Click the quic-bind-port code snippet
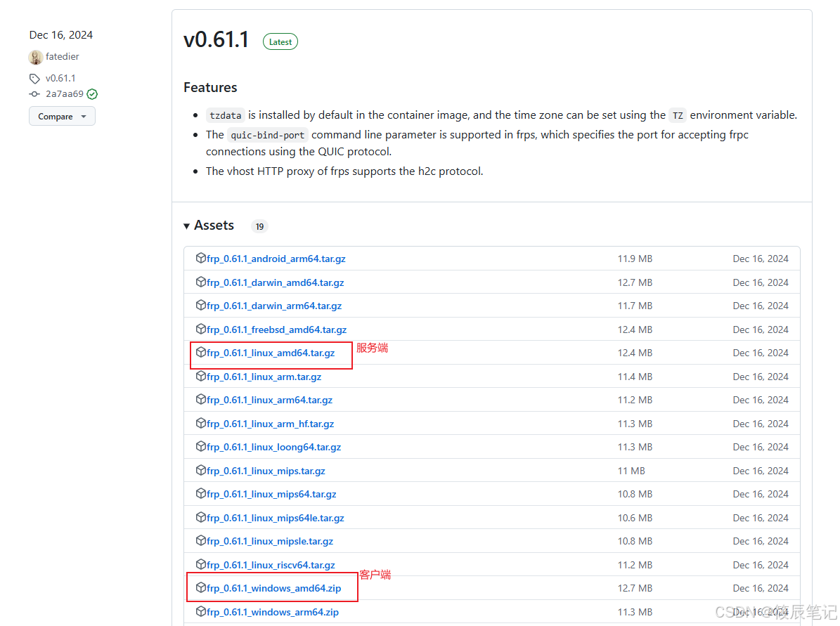This screenshot has height=626, width=840. point(267,135)
